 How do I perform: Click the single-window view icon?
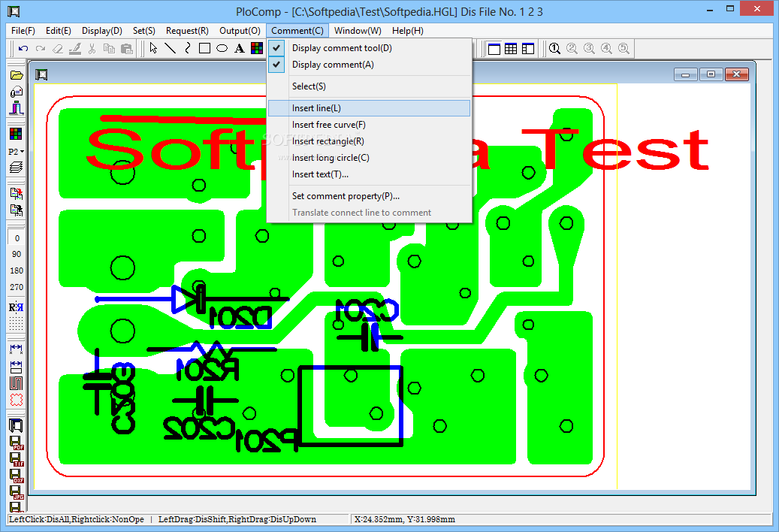click(x=494, y=49)
